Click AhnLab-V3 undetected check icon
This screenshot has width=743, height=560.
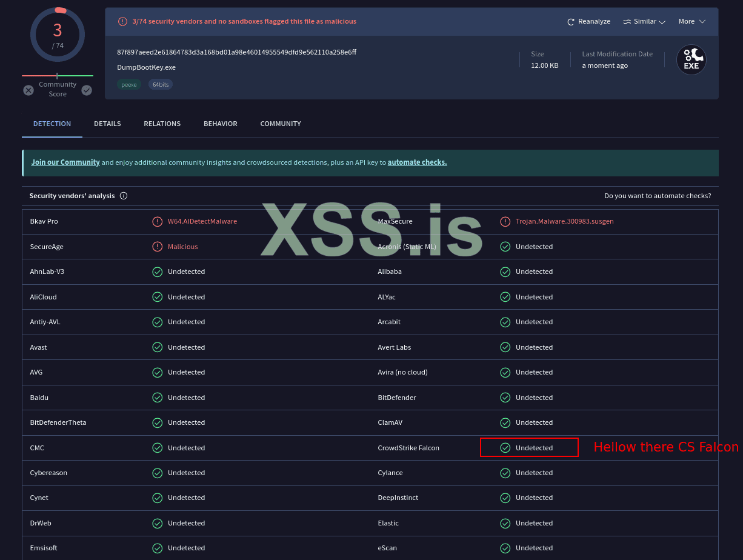click(x=158, y=272)
